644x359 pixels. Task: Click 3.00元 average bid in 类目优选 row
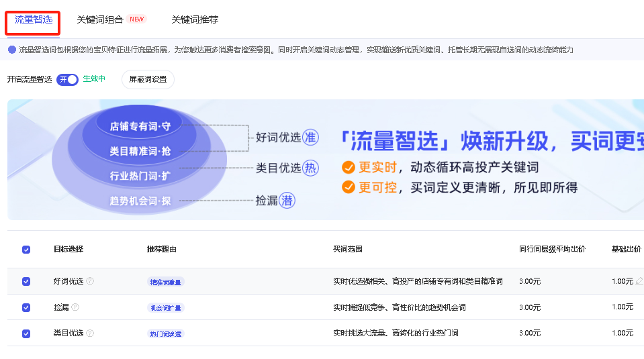click(530, 333)
